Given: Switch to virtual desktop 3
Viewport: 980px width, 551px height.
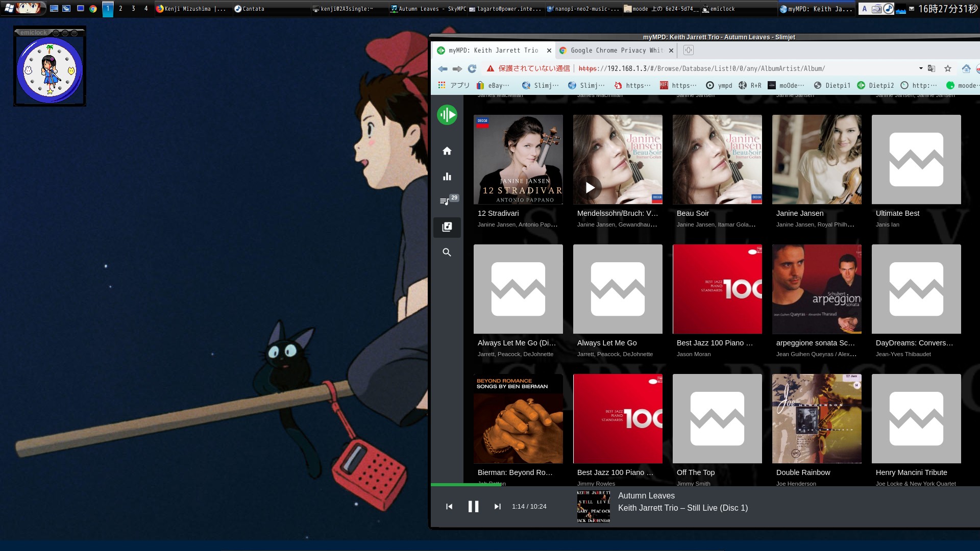Looking at the screenshot, I should tap(133, 9).
